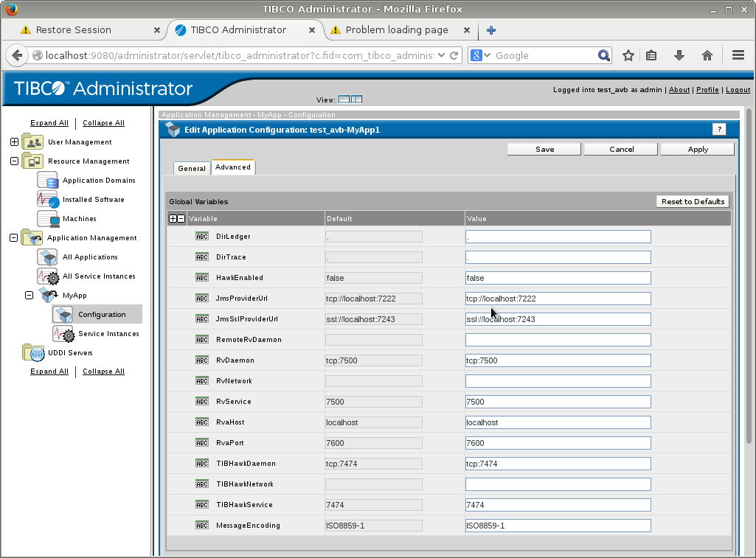Select the Machines icon in sidebar
Viewport: 756px width, 558px height.
point(47,219)
